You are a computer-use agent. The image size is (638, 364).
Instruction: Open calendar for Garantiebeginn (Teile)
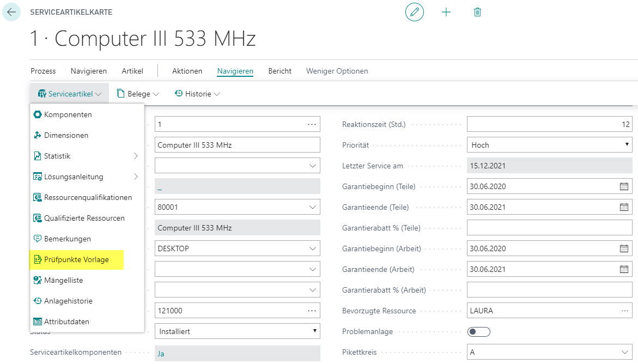click(624, 186)
